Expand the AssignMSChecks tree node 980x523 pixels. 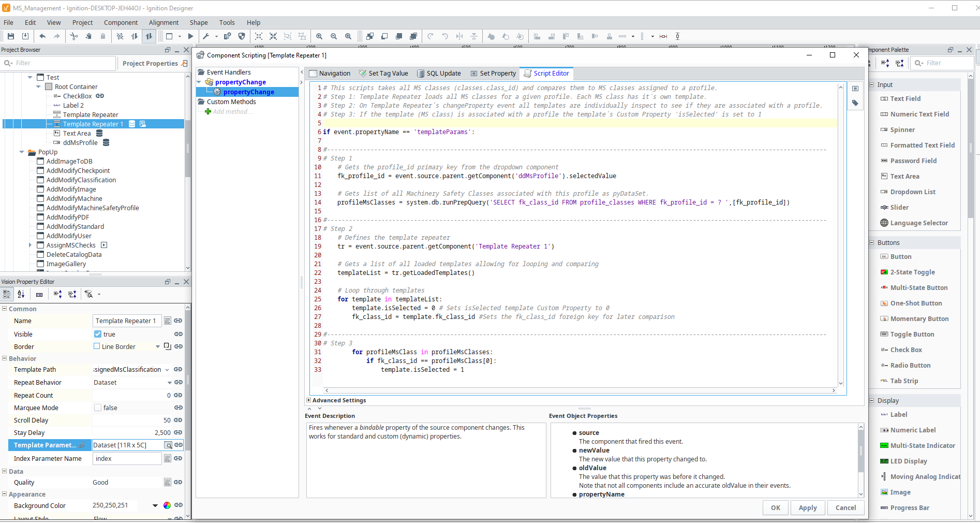[30, 245]
